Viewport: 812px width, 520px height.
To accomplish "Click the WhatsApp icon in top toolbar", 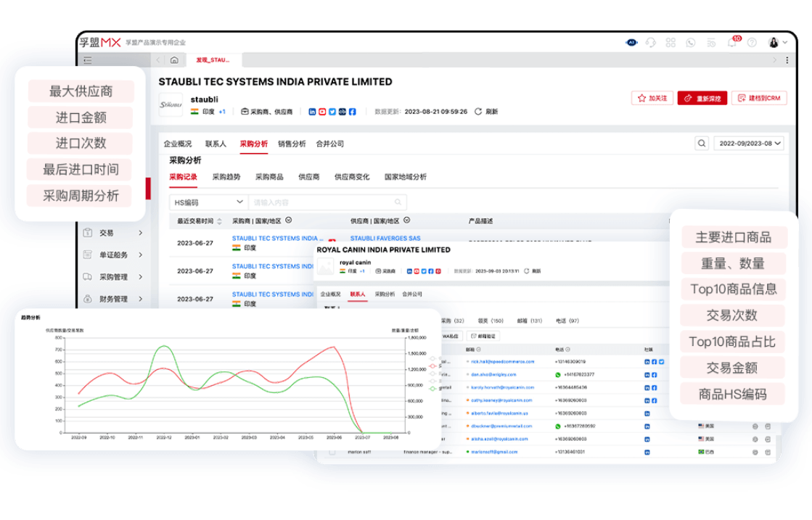I will click(690, 43).
